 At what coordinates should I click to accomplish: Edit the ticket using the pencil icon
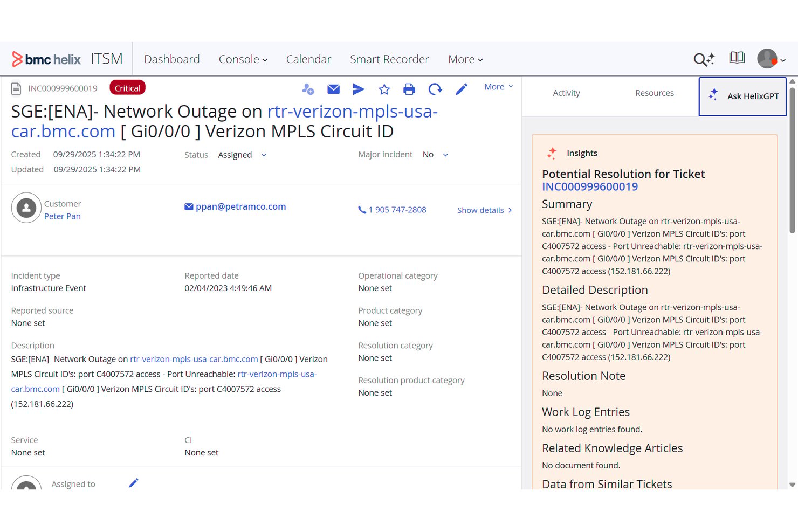pos(462,89)
